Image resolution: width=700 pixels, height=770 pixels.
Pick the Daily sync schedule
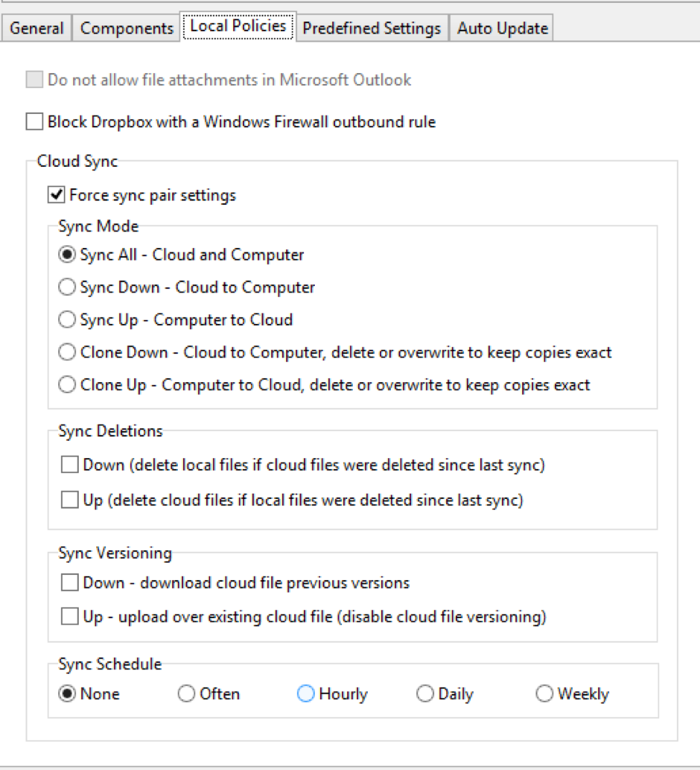[x=425, y=694]
